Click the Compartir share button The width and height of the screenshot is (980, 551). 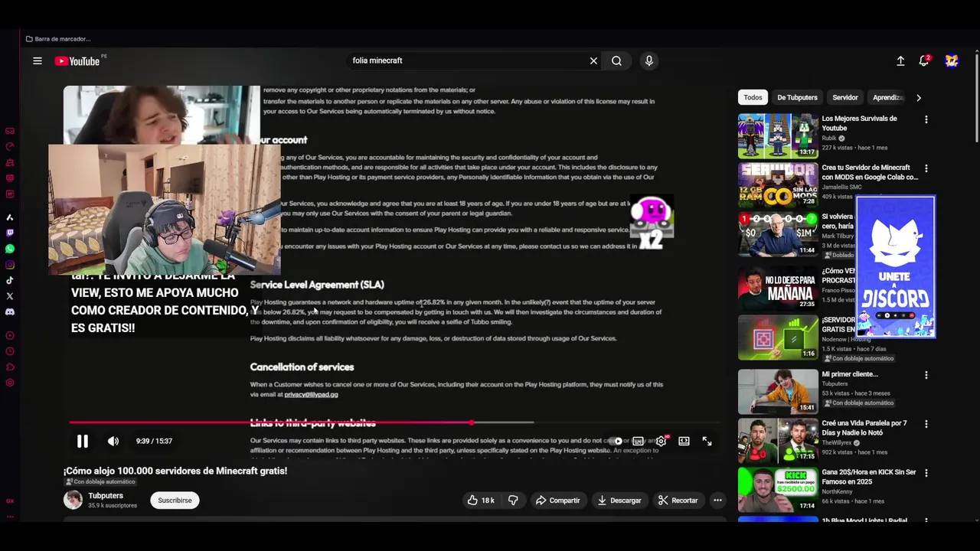pos(557,500)
